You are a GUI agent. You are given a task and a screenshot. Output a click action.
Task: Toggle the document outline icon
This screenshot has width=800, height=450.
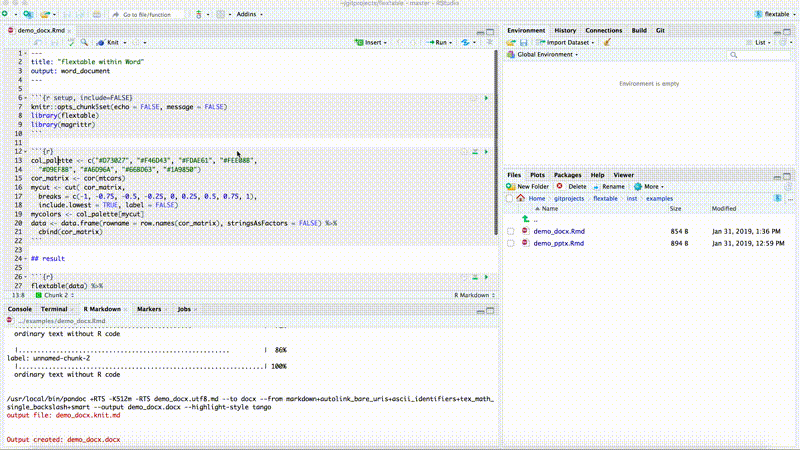click(x=489, y=42)
